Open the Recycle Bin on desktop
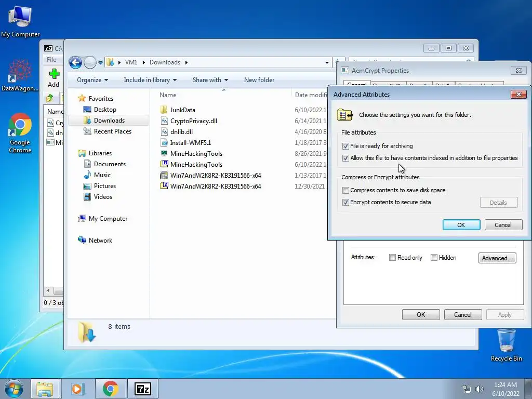The image size is (532, 399). [506, 345]
